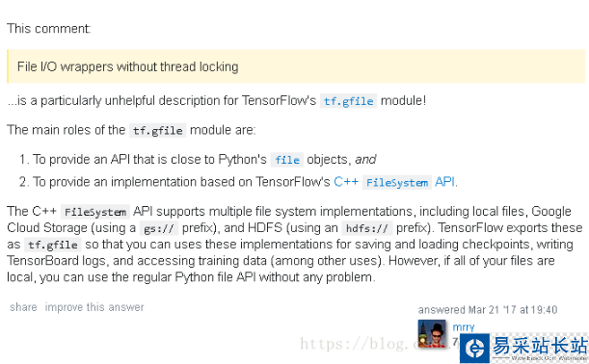Click the tf.gfile code after 'as' in last paragraph

pos(53,245)
